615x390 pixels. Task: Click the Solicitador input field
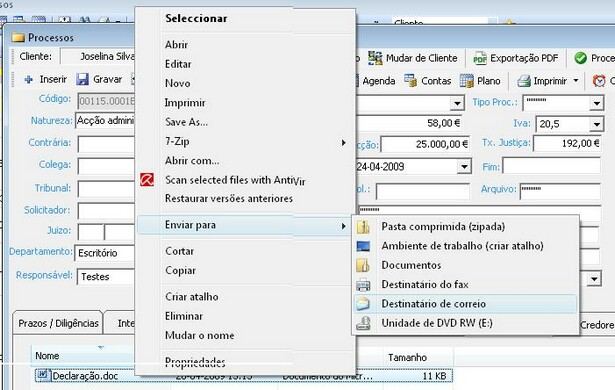coord(106,211)
